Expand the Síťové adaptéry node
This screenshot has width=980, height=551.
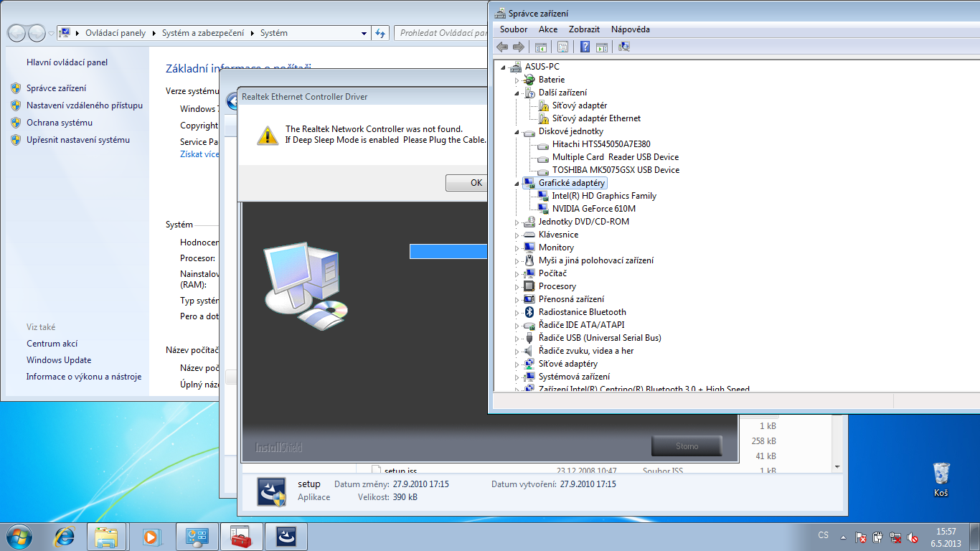[x=517, y=364]
